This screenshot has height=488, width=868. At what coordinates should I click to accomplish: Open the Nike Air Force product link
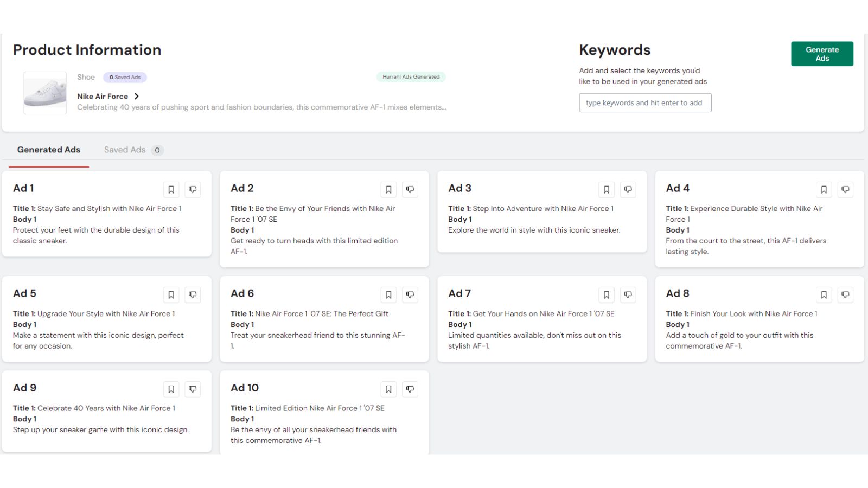point(103,96)
